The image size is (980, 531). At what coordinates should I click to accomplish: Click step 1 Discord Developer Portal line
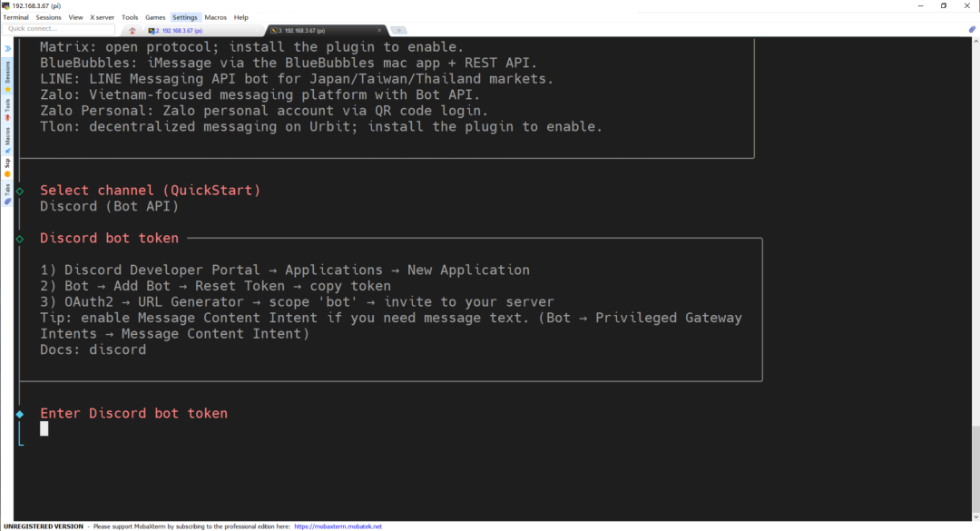point(285,270)
